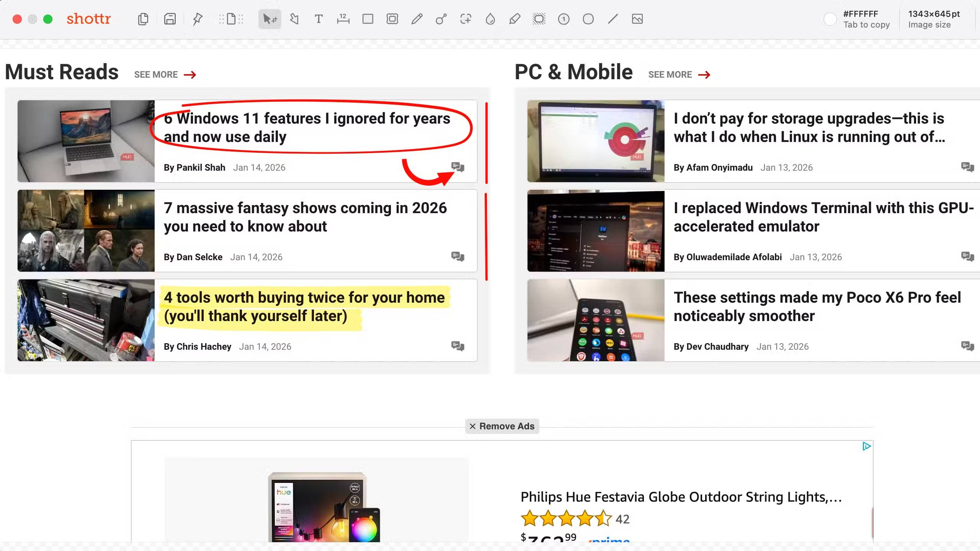
Task: Select the numbered counter tool
Action: [564, 19]
